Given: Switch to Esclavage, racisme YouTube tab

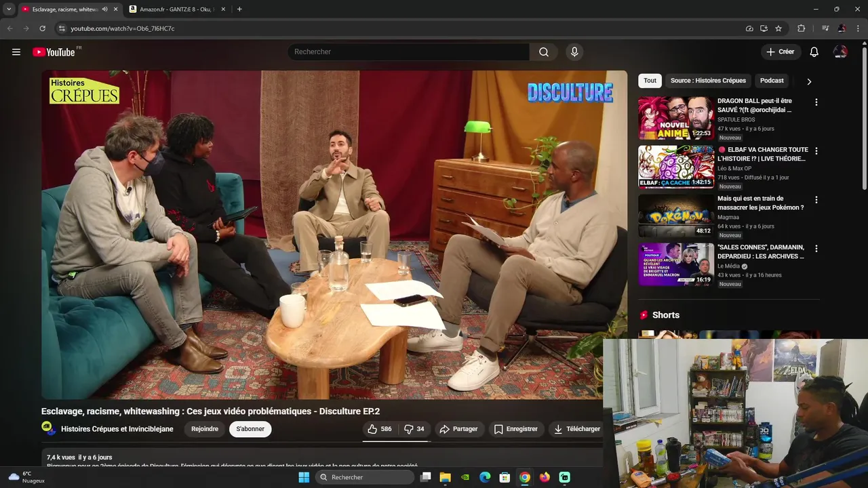Looking at the screenshot, I should (x=64, y=9).
